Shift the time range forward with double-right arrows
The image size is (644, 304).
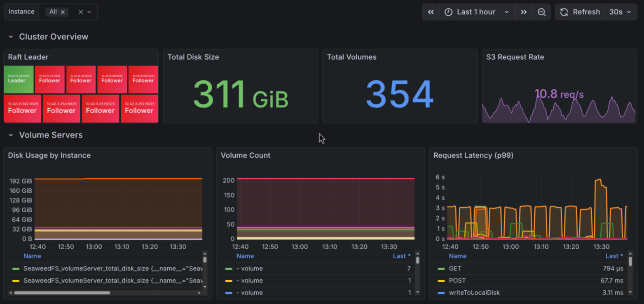pos(524,12)
